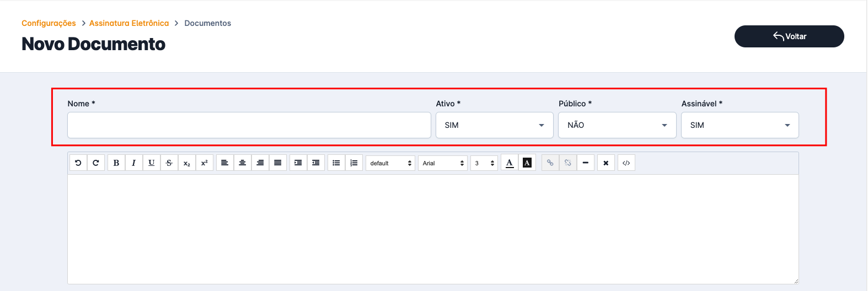Click the Voltar button
868x291 pixels.
789,36
